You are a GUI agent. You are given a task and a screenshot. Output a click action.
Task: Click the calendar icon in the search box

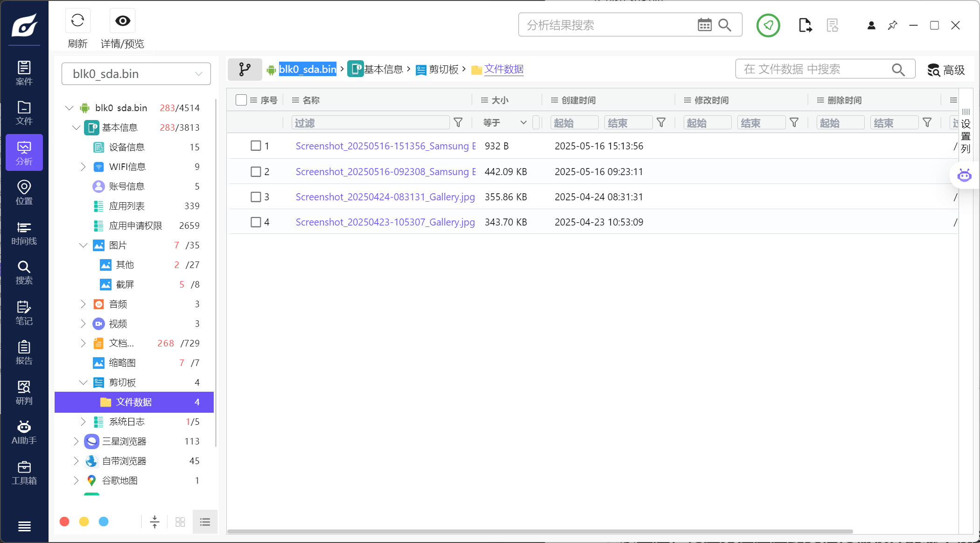point(704,25)
